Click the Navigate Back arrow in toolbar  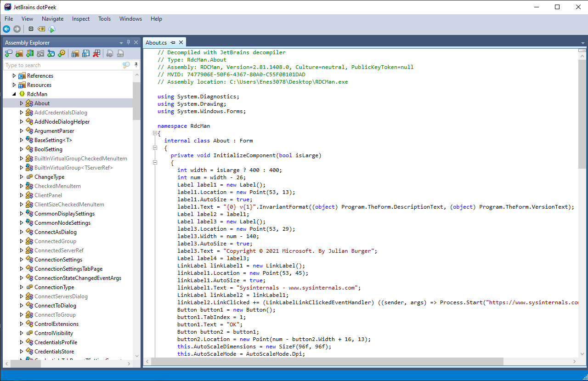[6, 29]
